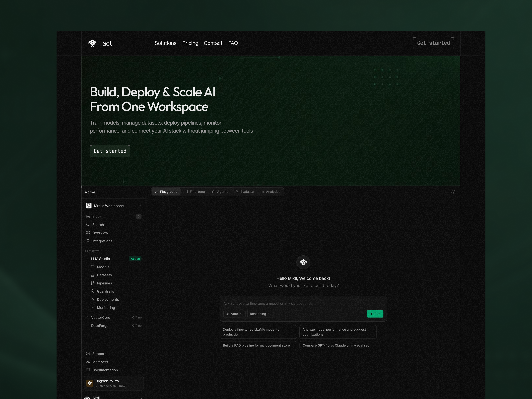Click the Pipelines branch icon
Viewport: 532px width, 399px height.
(x=93, y=283)
